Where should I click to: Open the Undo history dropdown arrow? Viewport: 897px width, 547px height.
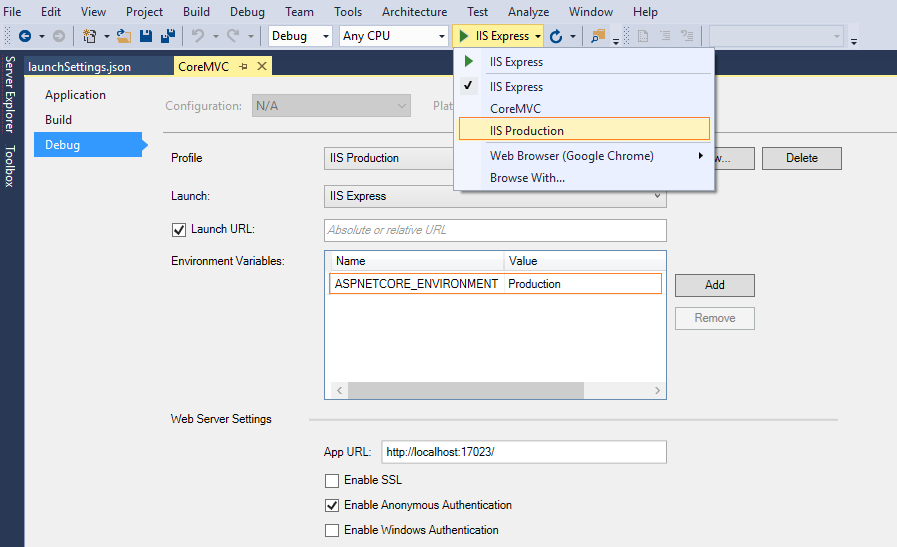point(216,37)
